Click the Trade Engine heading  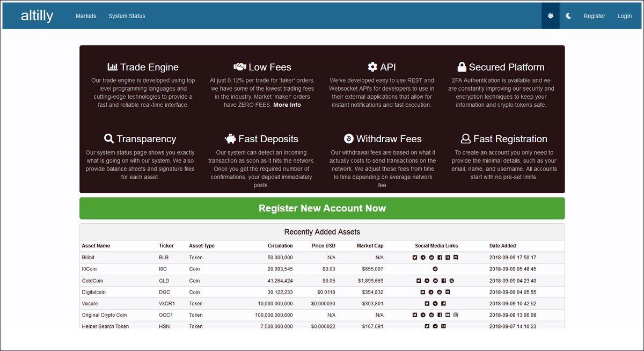click(143, 67)
